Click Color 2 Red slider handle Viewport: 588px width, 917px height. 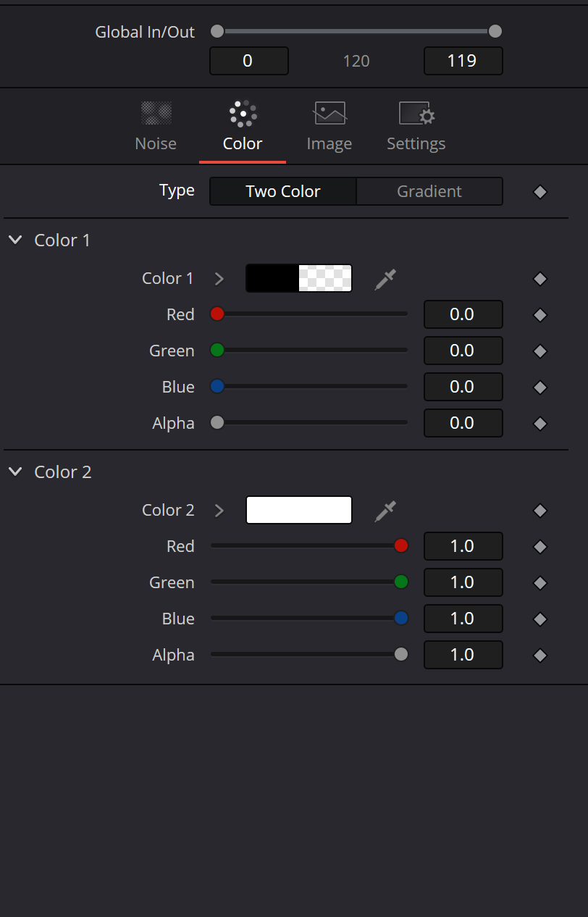click(x=401, y=545)
